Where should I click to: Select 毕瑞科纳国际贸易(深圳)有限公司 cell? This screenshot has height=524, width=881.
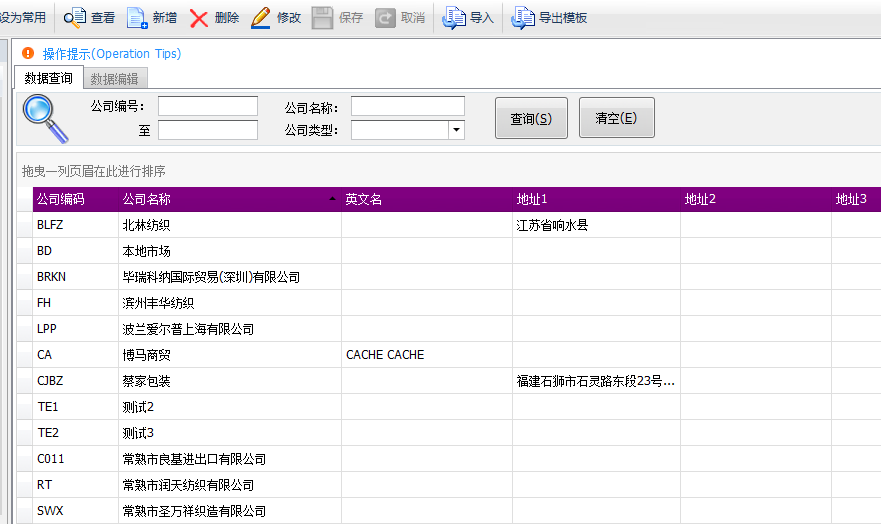click(x=230, y=277)
